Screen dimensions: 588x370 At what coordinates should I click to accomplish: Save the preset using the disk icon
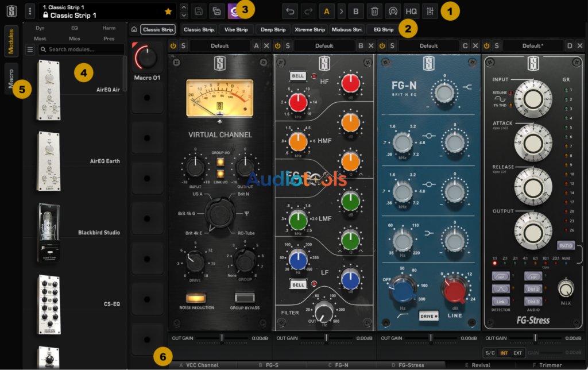tap(198, 11)
